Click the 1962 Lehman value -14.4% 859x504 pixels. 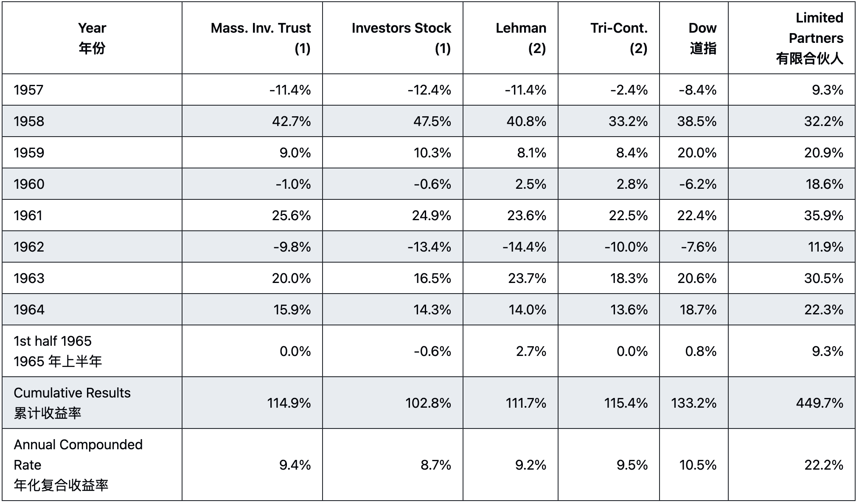coord(524,247)
